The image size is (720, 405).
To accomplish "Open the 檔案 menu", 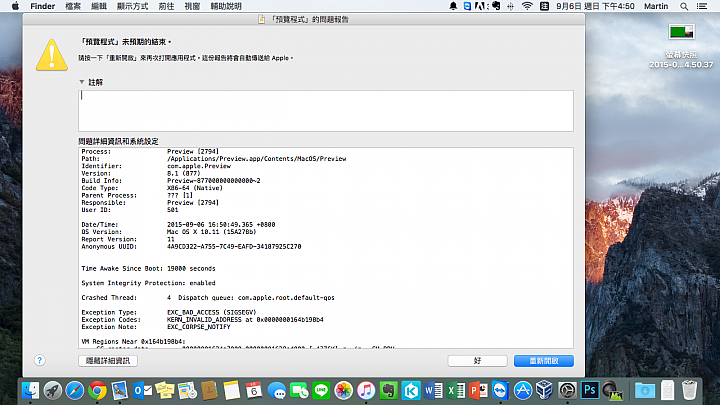I will [73, 6].
